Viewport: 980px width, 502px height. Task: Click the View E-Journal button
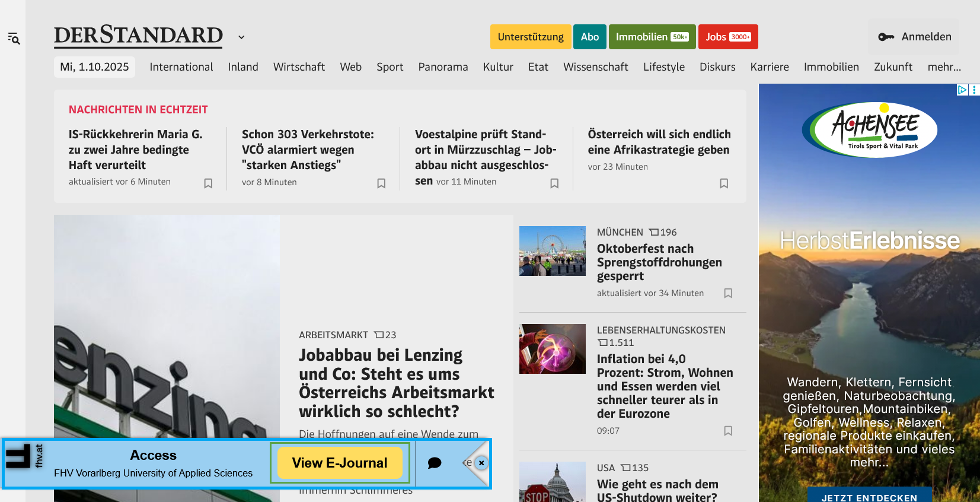tap(340, 463)
